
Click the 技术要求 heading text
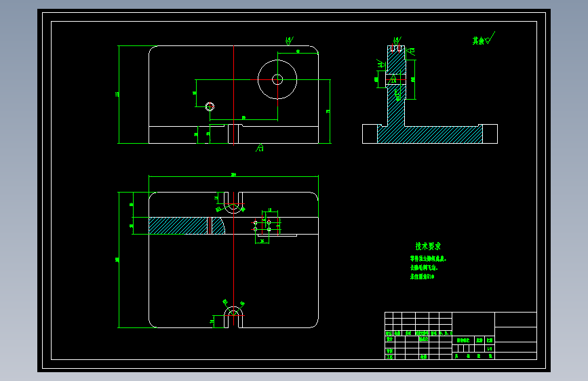pos(428,246)
